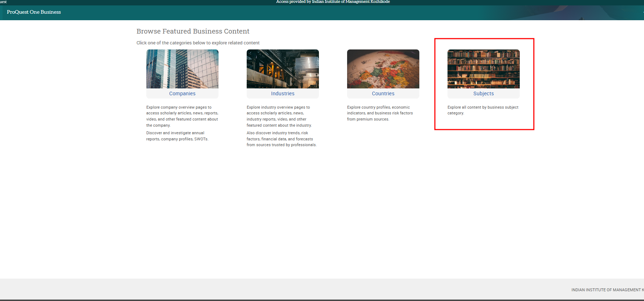Browse the Subjects category link
The height and width of the screenshot is (301, 644).
pos(483,93)
